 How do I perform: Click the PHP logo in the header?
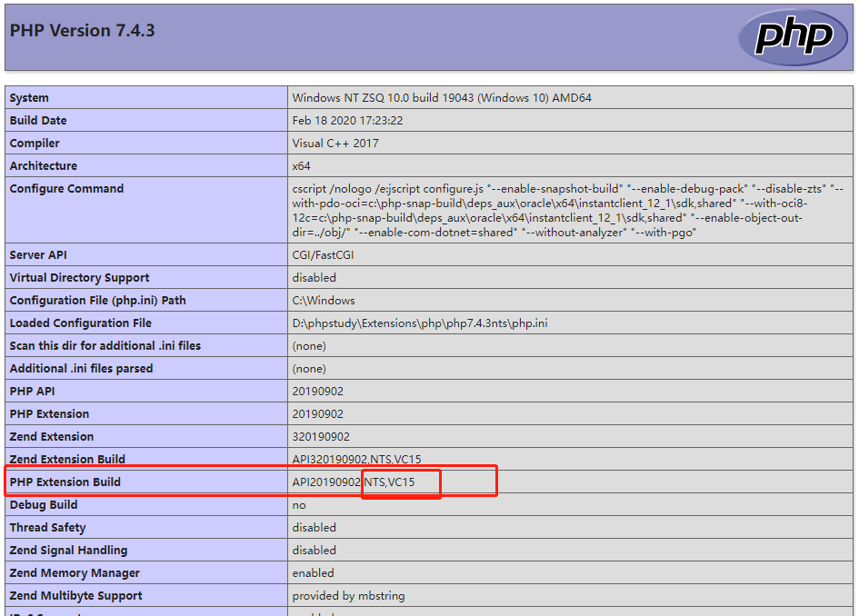(792, 37)
